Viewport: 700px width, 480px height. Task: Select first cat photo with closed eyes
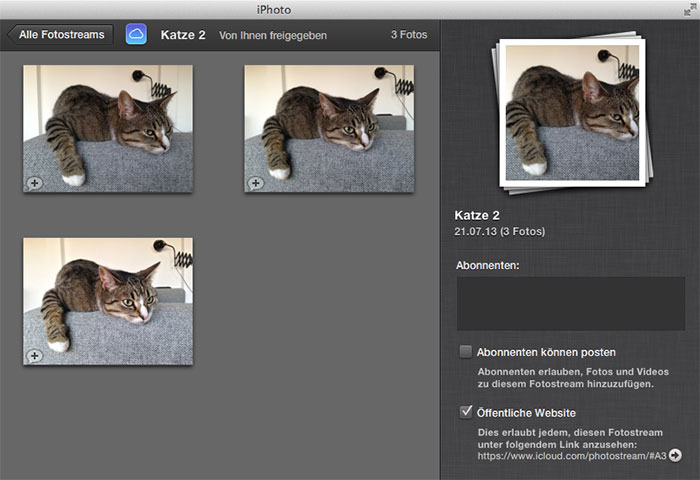pyautogui.click(x=108, y=129)
